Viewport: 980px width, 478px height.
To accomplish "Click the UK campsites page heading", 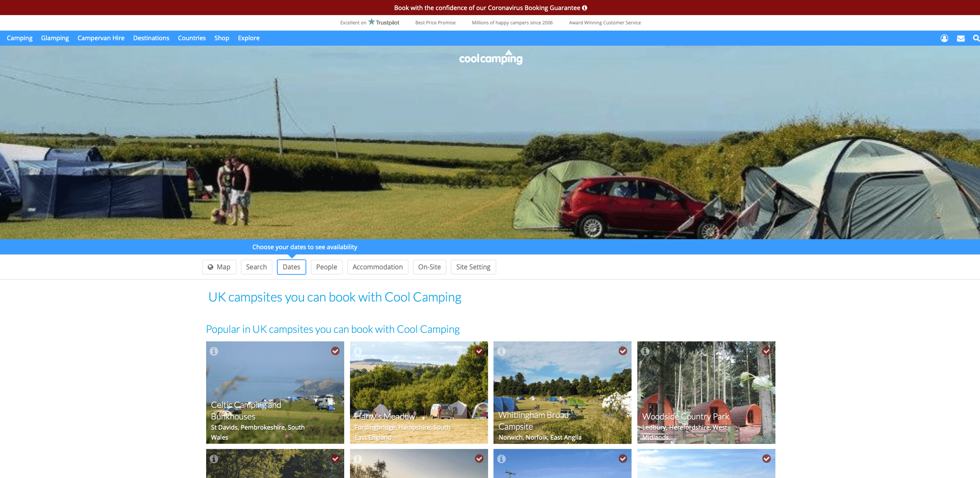I will tap(335, 297).
